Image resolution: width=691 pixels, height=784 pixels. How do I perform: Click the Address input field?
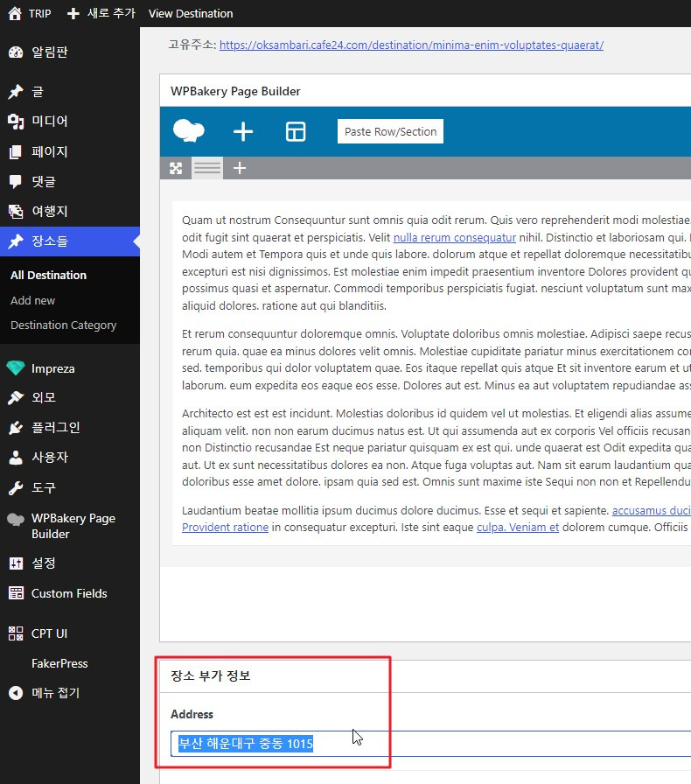430,744
